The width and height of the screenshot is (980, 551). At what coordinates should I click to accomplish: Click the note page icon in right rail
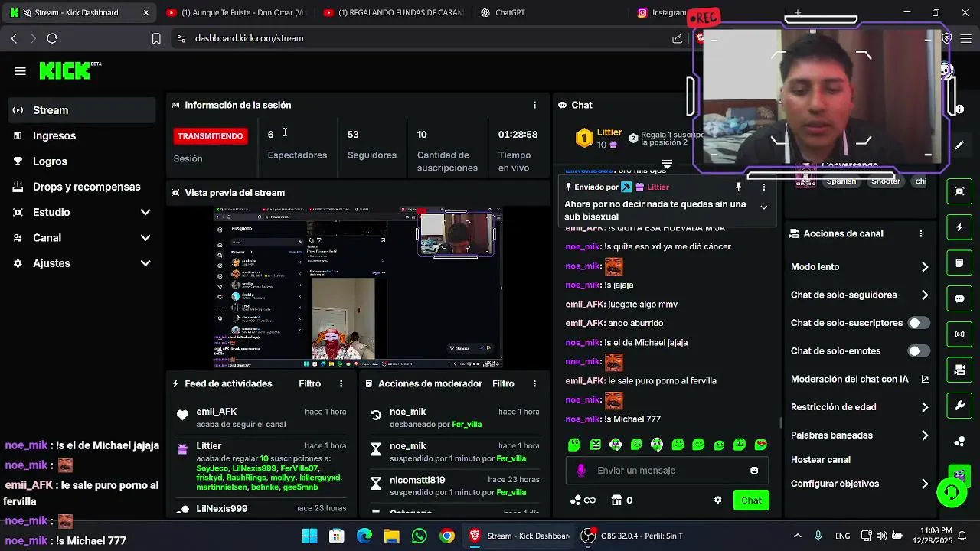[x=959, y=263]
